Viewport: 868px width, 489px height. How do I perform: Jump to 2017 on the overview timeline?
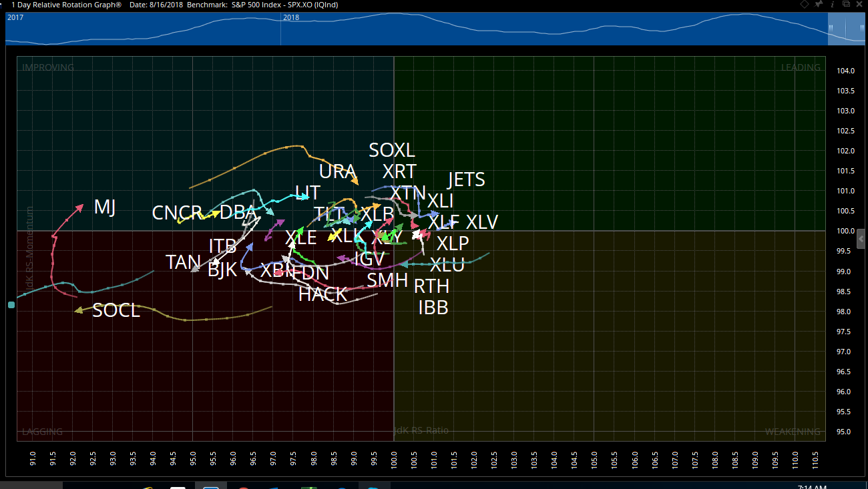(x=15, y=17)
